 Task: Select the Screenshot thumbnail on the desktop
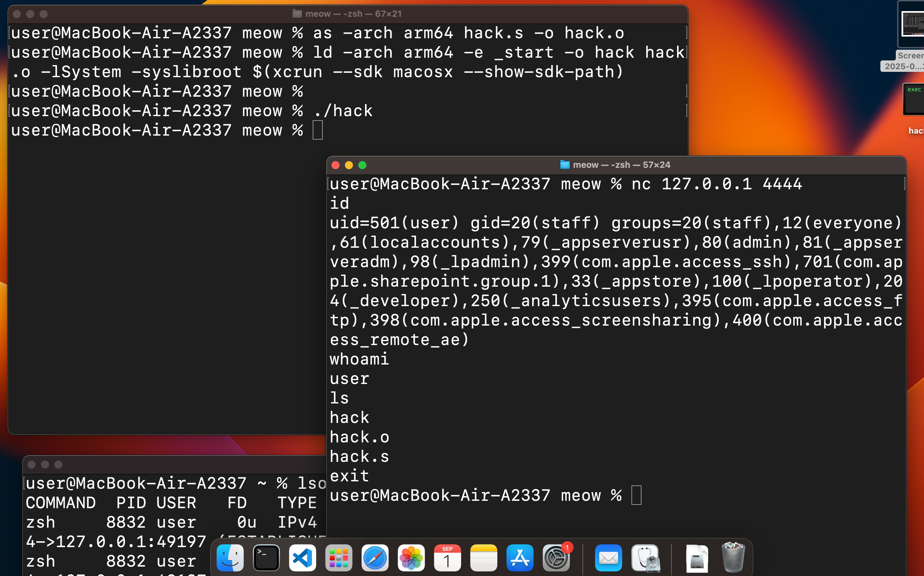[913, 23]
